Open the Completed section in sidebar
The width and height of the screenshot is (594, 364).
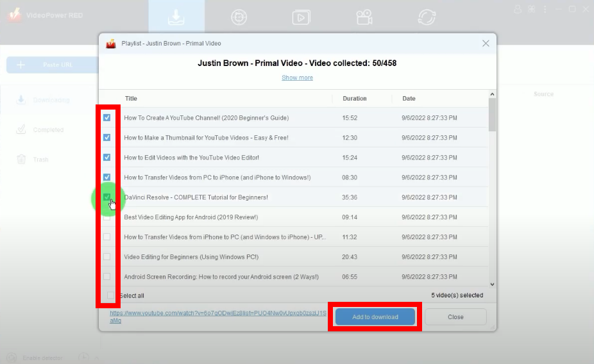[48, 130]
